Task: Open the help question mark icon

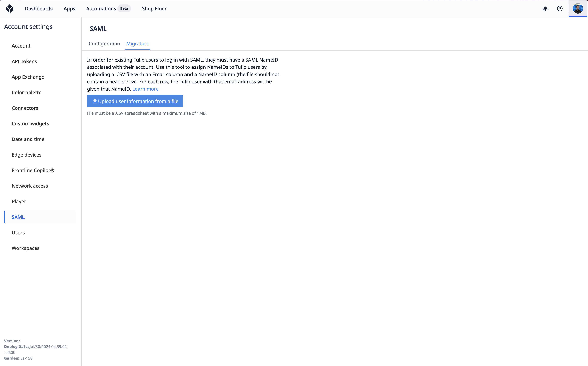Action: point(560,8)
